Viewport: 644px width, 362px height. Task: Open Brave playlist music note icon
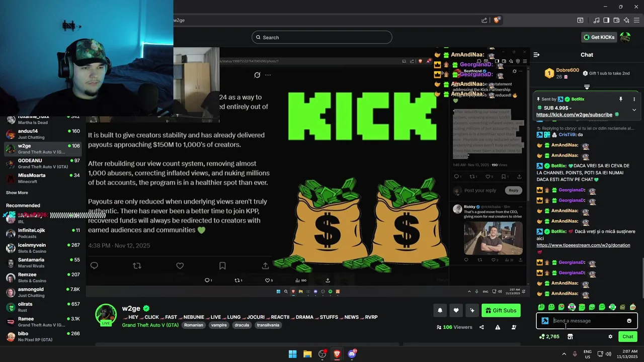(596, 20)
